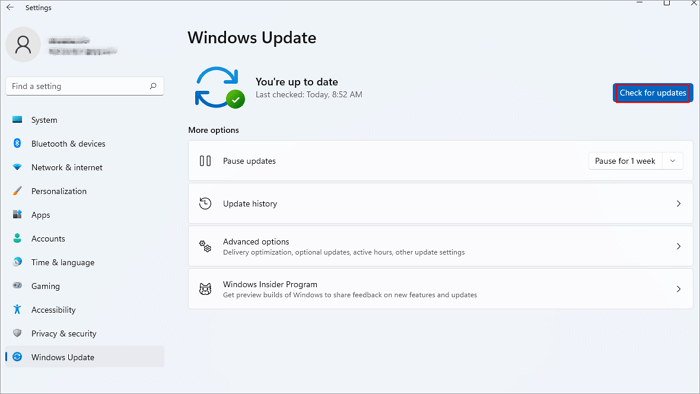The width and height of the screenshot is (700, 394).
Task: Go to Bluetooth & devices
Action: point(85,143)
